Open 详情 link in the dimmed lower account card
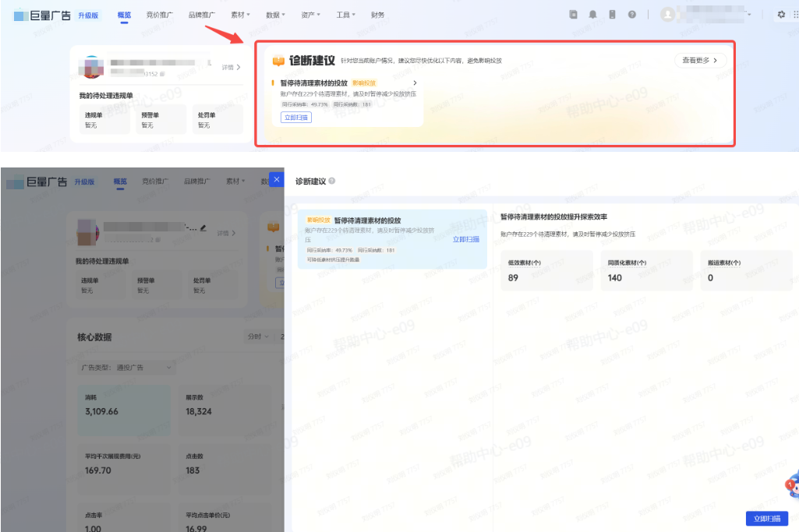Viewport: 799px width, 532px height. click(x=226, y=233)
